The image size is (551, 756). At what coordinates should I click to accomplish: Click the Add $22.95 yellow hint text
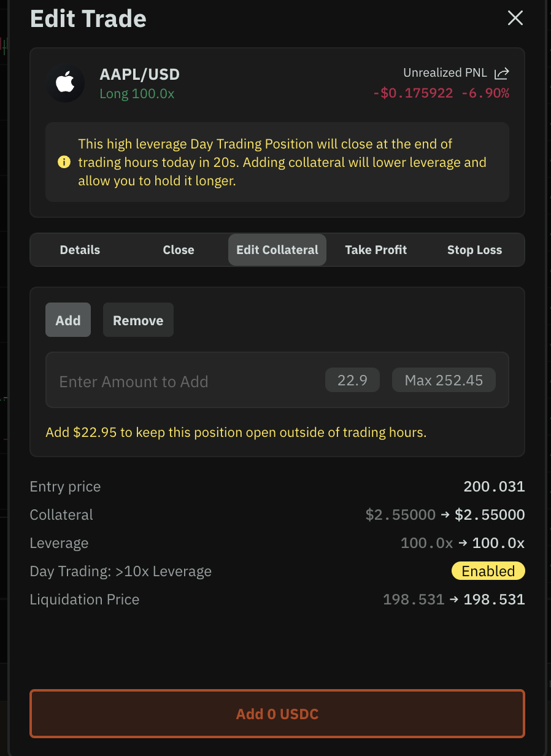(236, 433)
